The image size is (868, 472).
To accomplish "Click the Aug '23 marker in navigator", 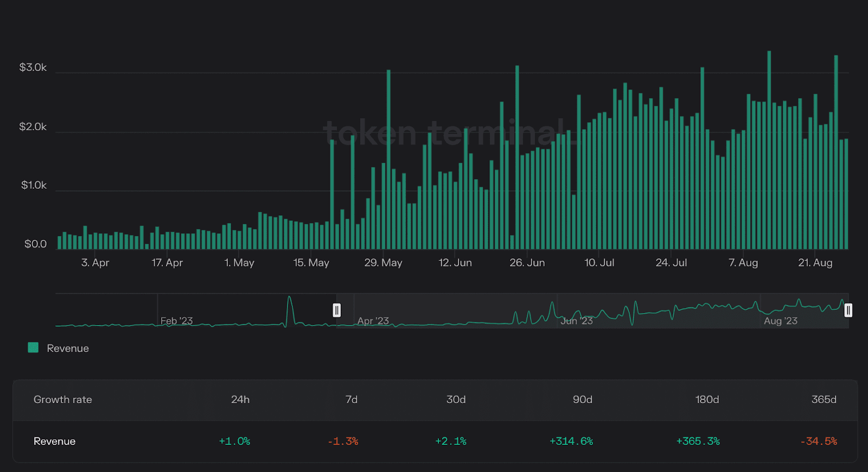I will (781, 321).
